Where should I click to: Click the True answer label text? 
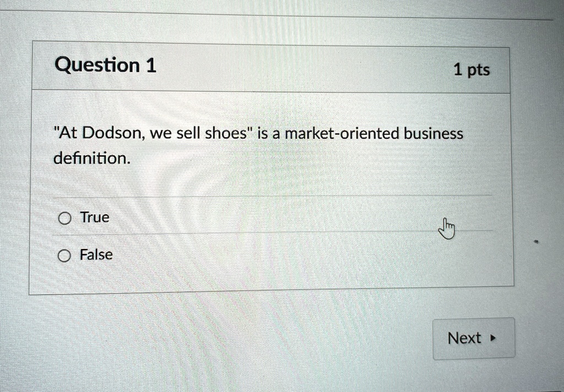point(95,217)
